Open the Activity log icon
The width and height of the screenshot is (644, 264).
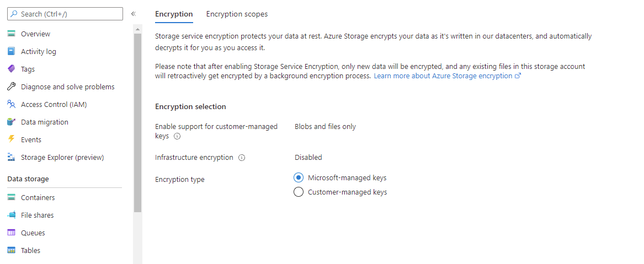(x=11, y=52)
